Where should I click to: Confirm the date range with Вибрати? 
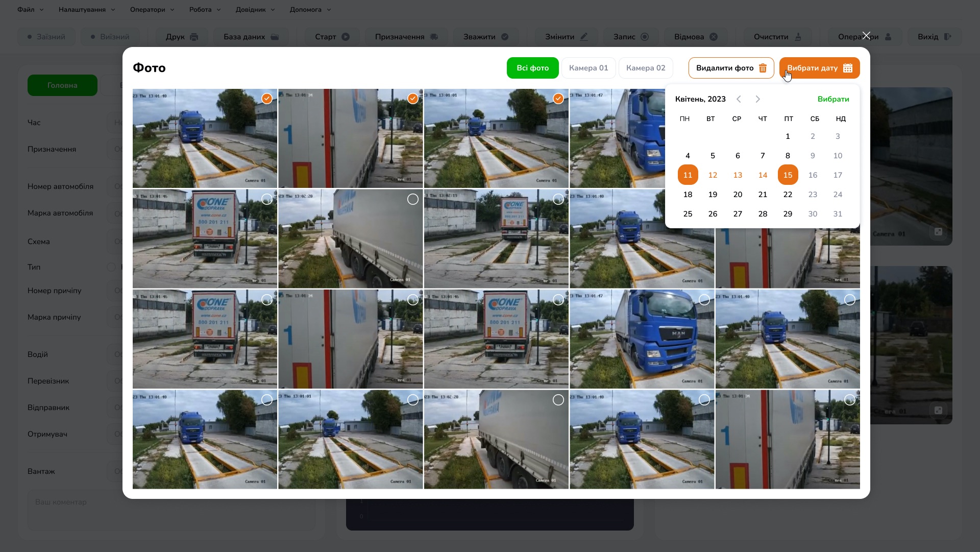click(833, 99)
